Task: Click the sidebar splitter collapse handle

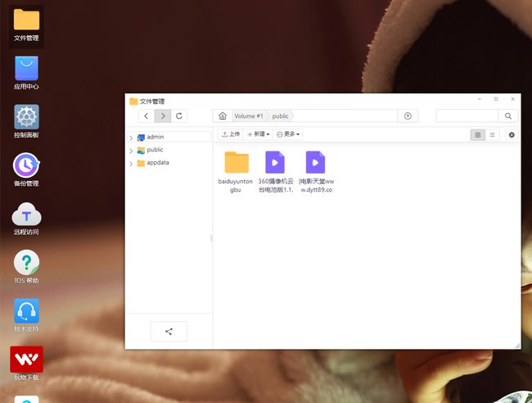Action: [212, 238]
